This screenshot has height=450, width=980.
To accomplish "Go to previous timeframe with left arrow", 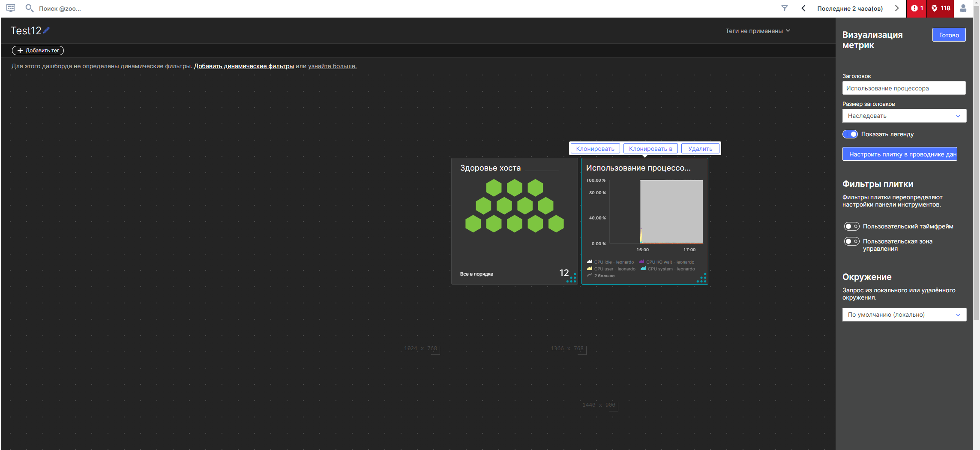I will coord(803,8).
